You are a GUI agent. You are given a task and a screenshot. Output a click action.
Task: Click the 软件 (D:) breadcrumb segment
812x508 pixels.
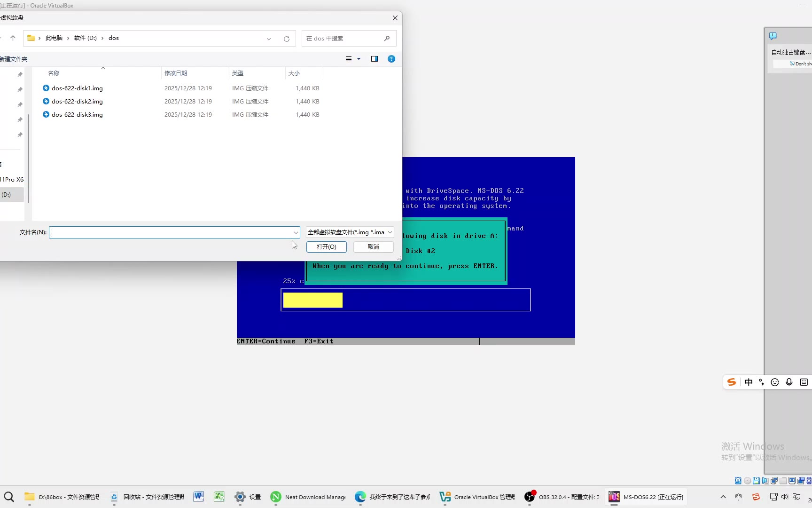pyautogui.click(x=85, y=38)
